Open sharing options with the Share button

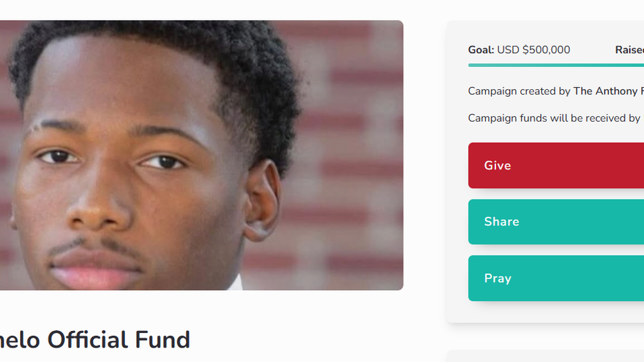click(x=556, y=222)
